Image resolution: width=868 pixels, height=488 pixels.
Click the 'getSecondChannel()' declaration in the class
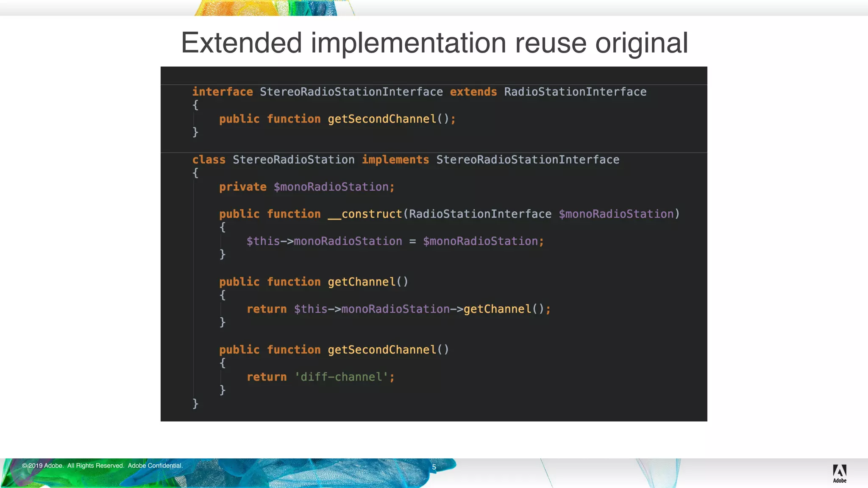tap(388, 350)
